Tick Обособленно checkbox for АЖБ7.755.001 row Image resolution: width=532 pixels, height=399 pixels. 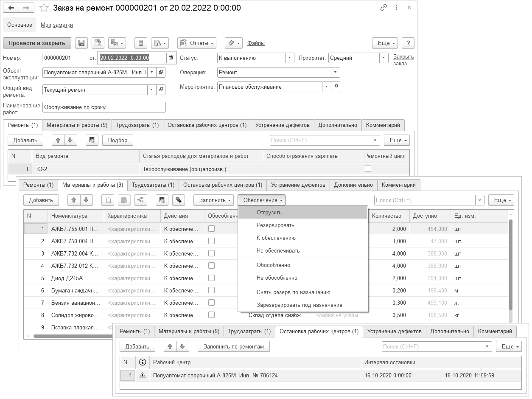tap(211, 228)
